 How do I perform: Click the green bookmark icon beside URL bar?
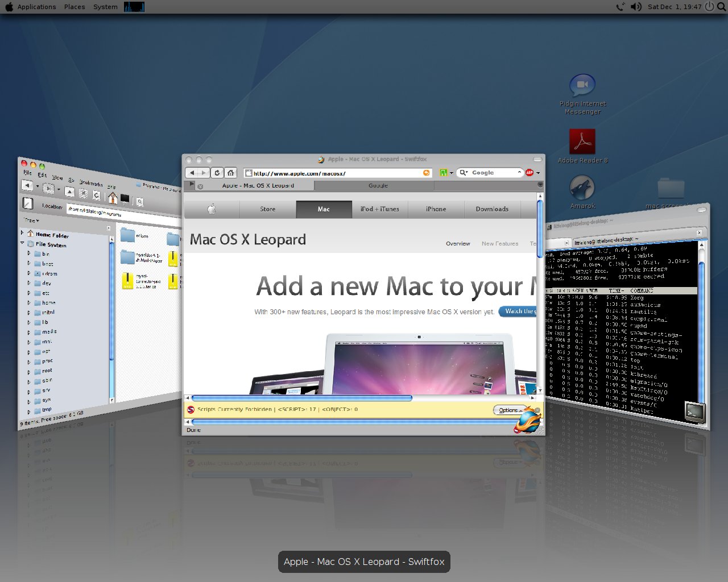click(444, 173)
